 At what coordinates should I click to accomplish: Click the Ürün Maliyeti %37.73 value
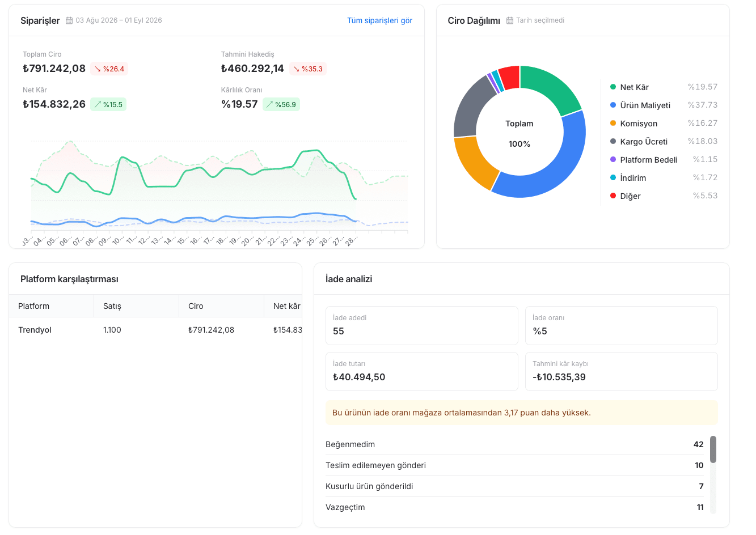[x=703, y=105]
